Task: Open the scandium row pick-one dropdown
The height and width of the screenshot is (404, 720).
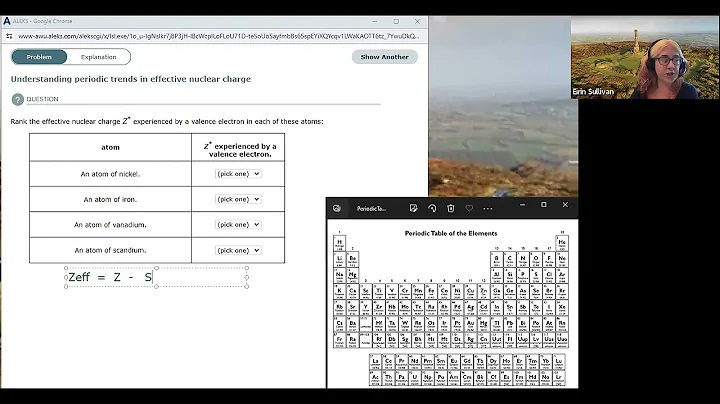Action: 238,250
